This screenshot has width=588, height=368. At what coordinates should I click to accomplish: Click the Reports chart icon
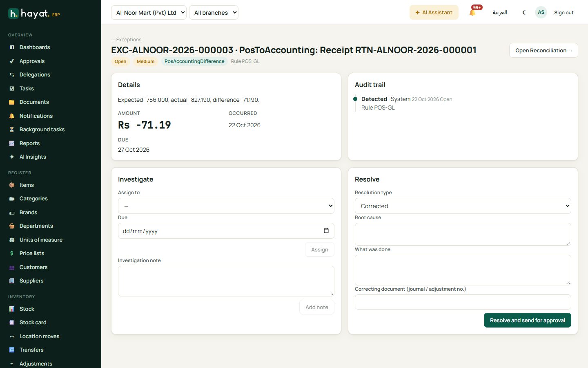point(12,144)
